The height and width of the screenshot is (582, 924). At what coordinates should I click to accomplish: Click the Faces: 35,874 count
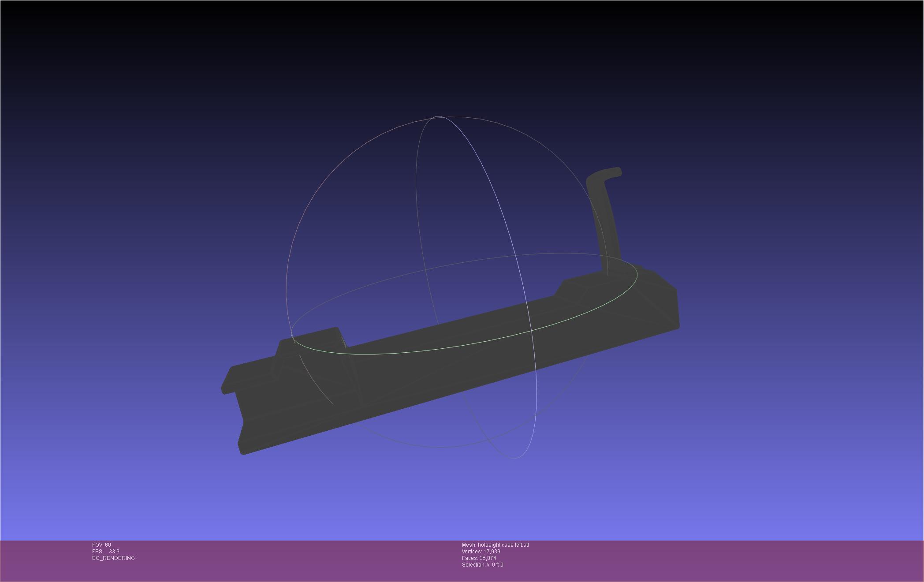coord(479,558)
